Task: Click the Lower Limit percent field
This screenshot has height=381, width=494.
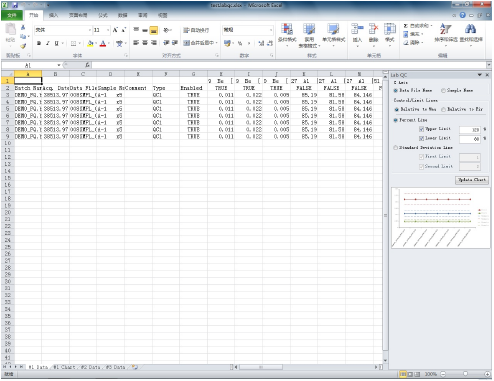Action: point(470,139)
